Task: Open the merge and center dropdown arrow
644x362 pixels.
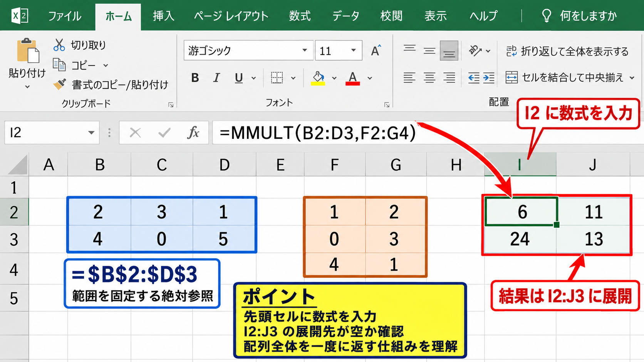Action: pos(632,78)
